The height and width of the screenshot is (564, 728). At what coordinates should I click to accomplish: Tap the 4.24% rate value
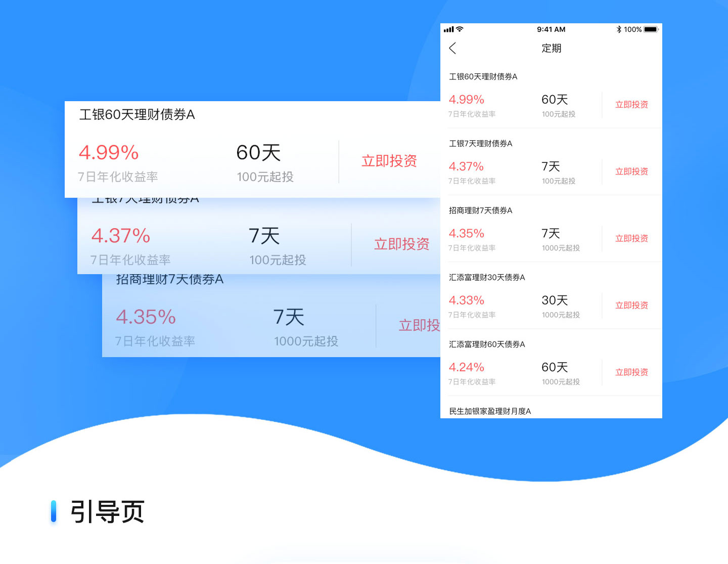pos(467,367)
